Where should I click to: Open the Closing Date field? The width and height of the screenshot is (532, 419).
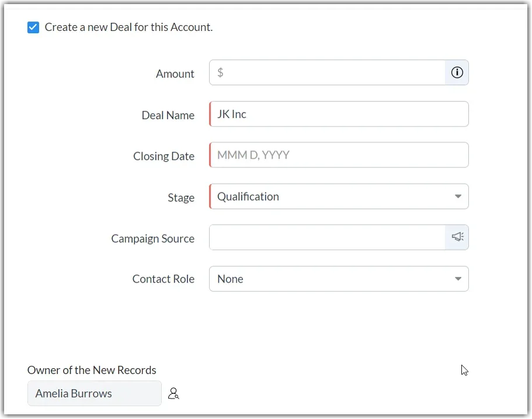339,155
